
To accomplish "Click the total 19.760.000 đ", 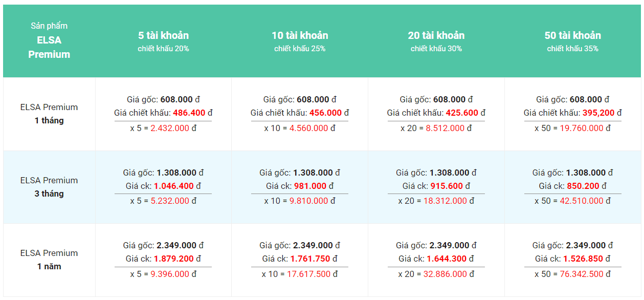I will tap(586, 128).
